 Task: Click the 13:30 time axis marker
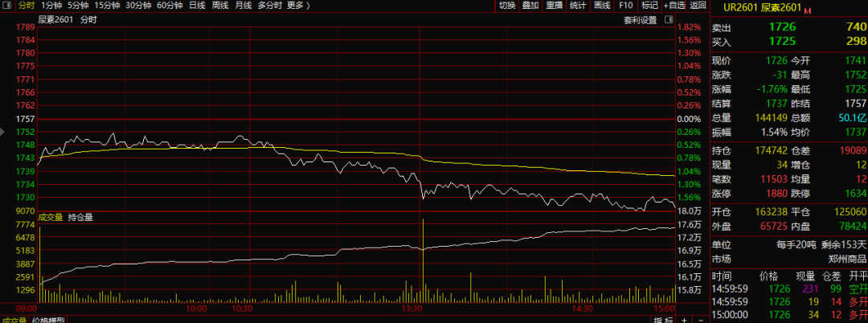(413, 308)
